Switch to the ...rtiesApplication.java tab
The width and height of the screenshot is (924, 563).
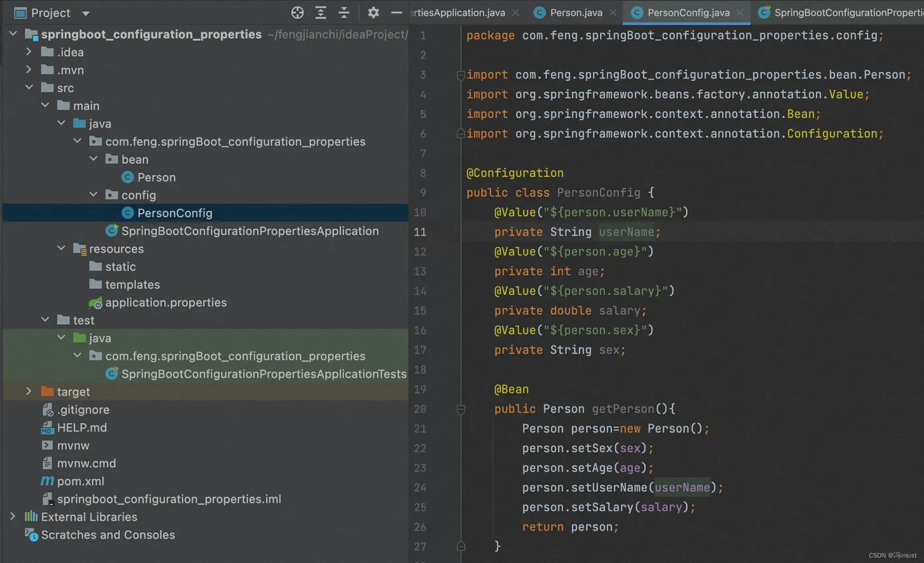(459, 13)
